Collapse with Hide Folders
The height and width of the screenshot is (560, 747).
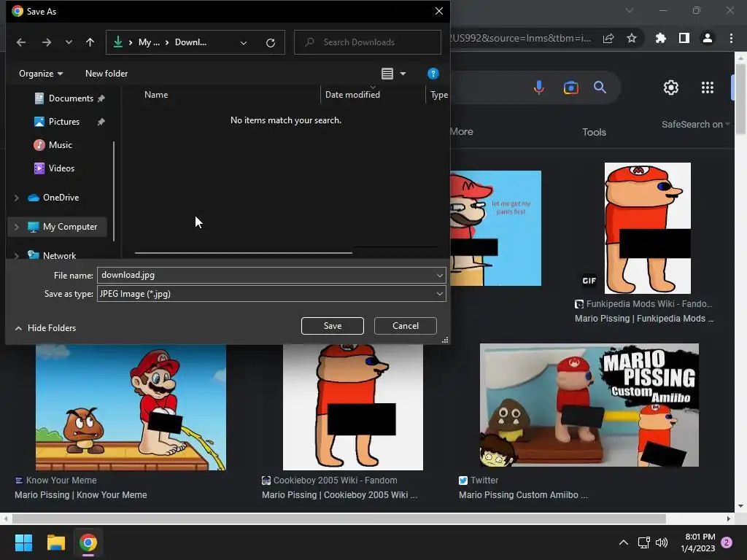coord(45,327)
